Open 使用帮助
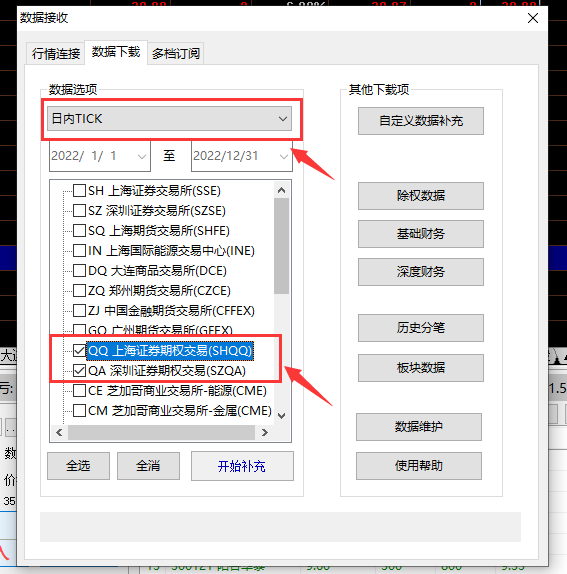567x574 pixels. pyautogui.click(x=419, y=466)
